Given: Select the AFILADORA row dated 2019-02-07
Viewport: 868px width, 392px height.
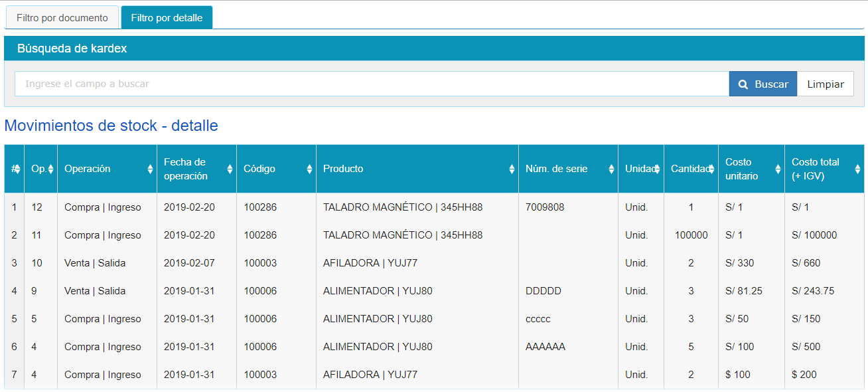Looking at the screenshot, I should click(x=370, y=263).
